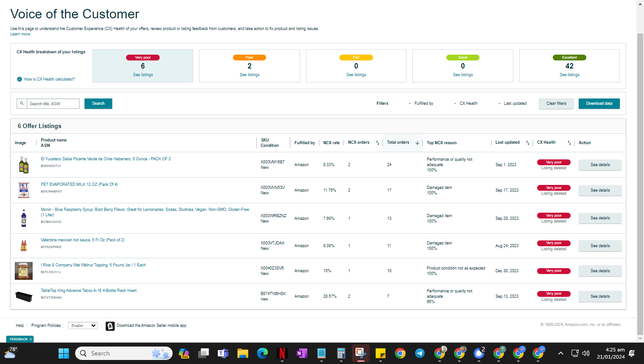
Task: Open Snipping Tool from taskbar
Action: tap(360, 353)
